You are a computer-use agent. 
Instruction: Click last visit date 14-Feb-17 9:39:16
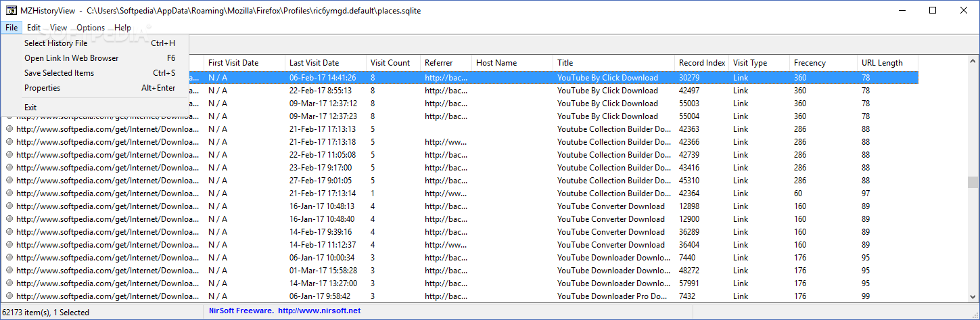(321, 232)
